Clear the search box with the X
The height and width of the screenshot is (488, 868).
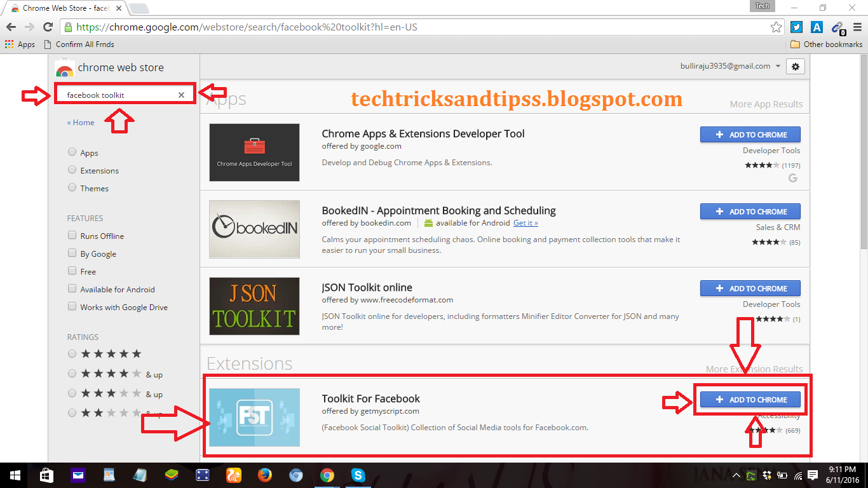pyautogui.click(x=181, y=95)
